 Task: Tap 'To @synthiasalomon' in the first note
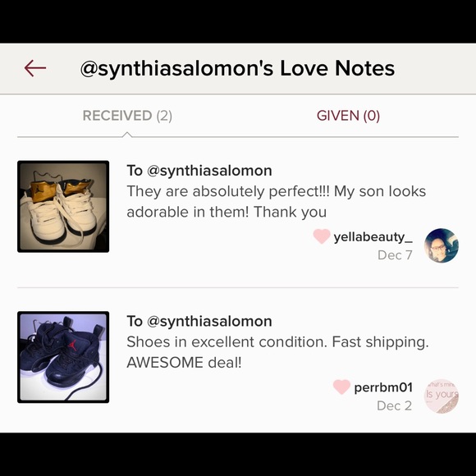[199, 171]
